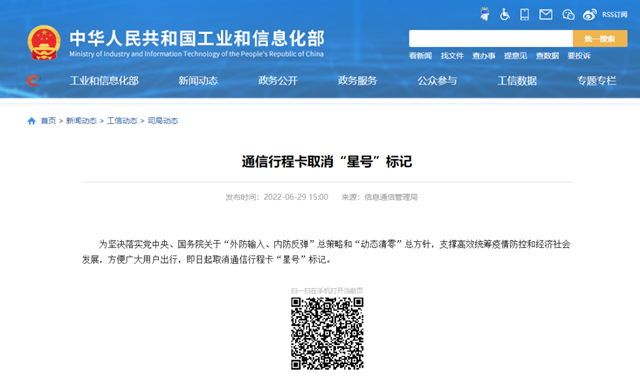Open the 政务服务 nav menu
Image resolution: width=640 pixels, height=386 pixels.
tap(358, 81)
